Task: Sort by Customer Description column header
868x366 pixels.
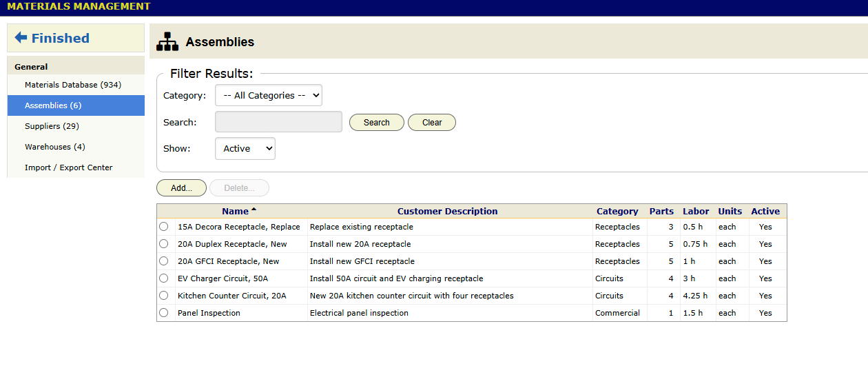Action: click(x=448, y=212)
